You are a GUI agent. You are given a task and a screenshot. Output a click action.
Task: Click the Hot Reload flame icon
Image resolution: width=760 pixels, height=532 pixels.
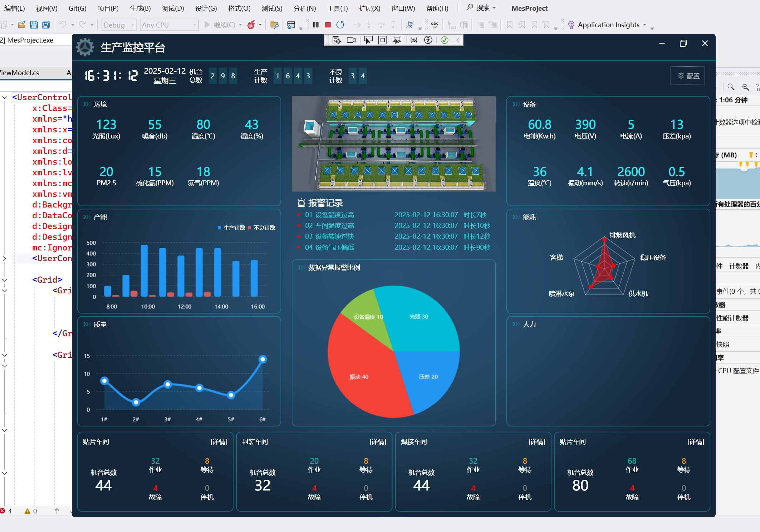[x=251, y=25]
